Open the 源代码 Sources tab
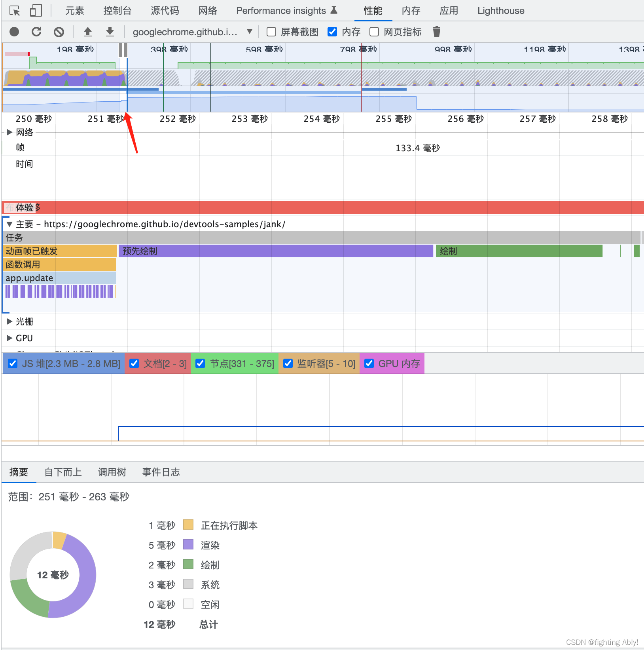 pos(165,11)
